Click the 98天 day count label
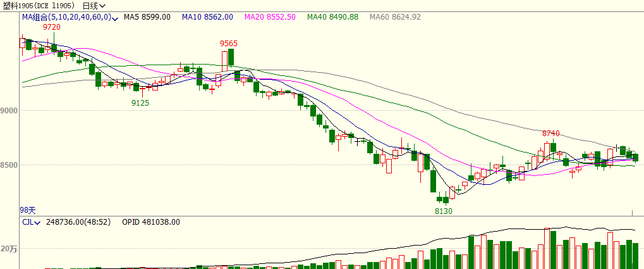The height and width of the screenshot is (269, 644). coord(28,210)
